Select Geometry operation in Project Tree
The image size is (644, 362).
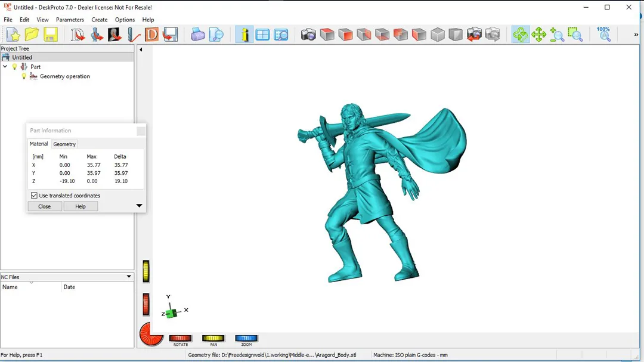pos(65,76)
